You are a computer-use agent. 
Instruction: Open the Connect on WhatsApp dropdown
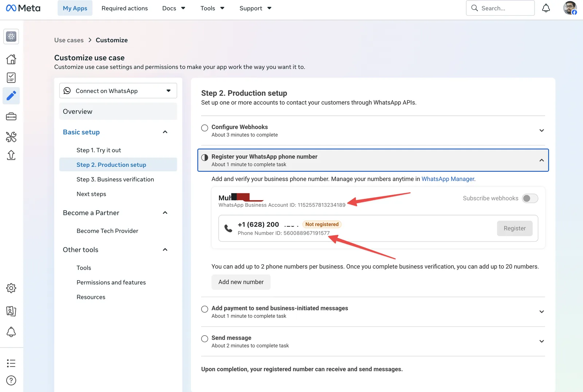click(118, 91)
